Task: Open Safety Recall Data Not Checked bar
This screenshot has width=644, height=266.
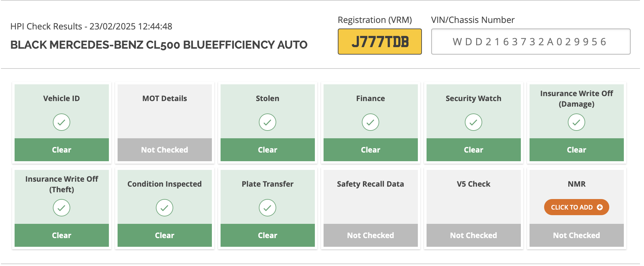Action: pyautogui.click(x=371, y=235)
